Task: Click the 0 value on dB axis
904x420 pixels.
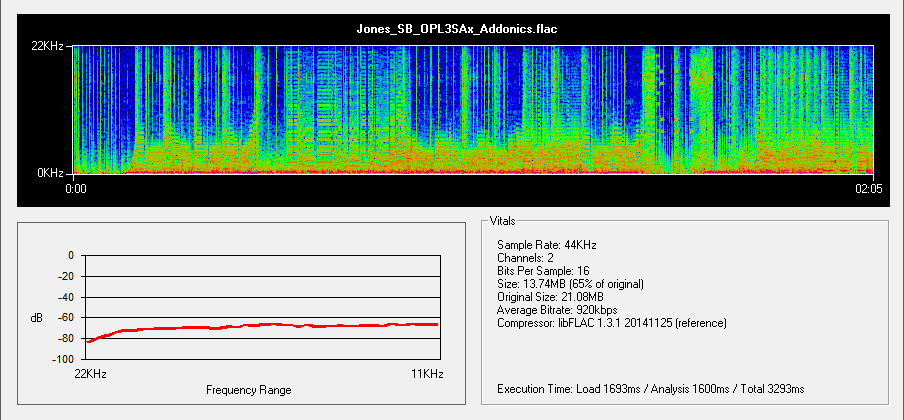Action: (70, 255)
